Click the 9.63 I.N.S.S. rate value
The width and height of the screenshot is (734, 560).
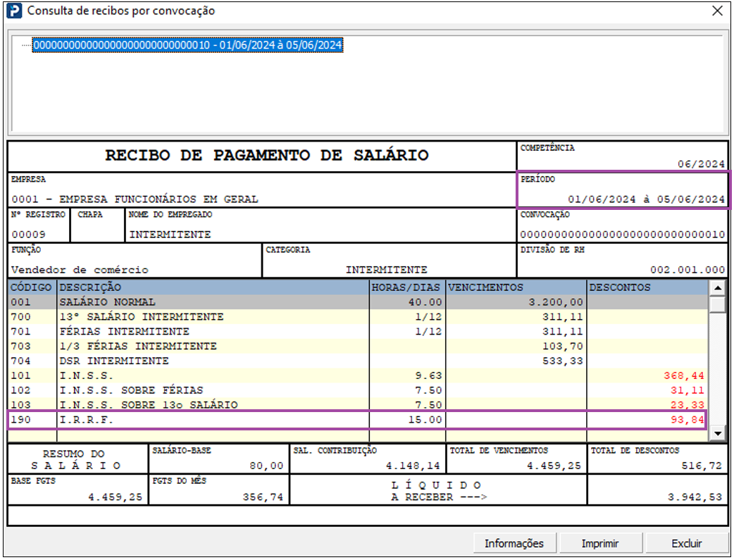428,375
